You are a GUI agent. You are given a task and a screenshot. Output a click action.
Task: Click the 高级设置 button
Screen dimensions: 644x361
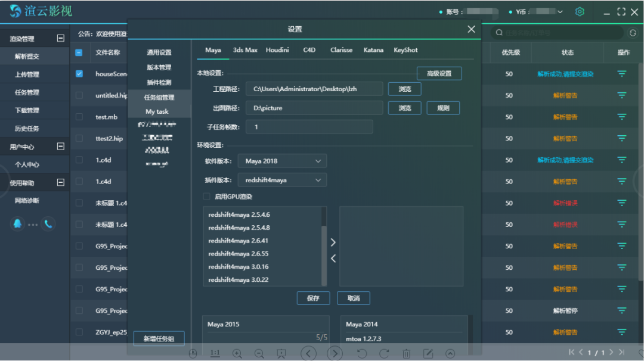(439, 73)
